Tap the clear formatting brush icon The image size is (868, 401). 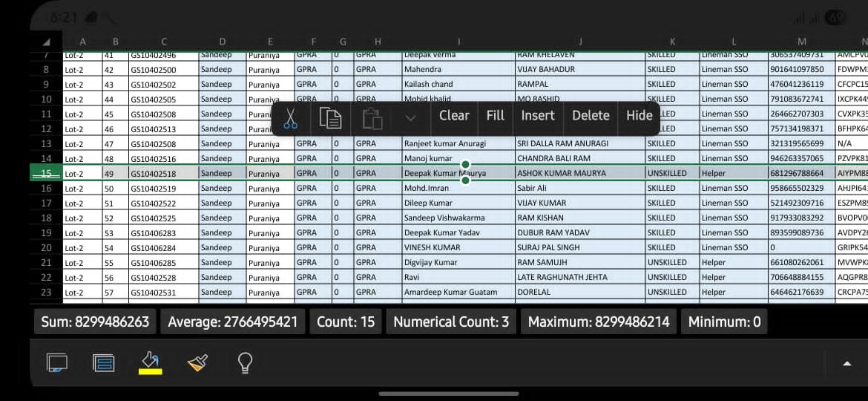point(197,362)
